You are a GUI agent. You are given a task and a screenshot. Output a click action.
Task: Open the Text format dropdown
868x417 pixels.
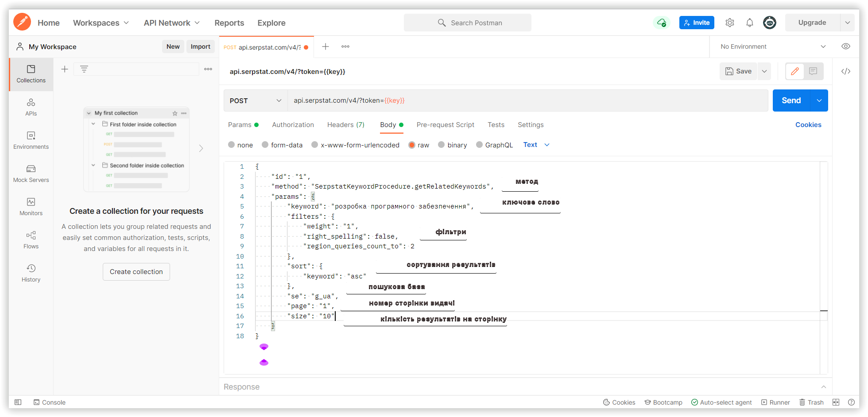pyautogui.click(x=536, y=145)
